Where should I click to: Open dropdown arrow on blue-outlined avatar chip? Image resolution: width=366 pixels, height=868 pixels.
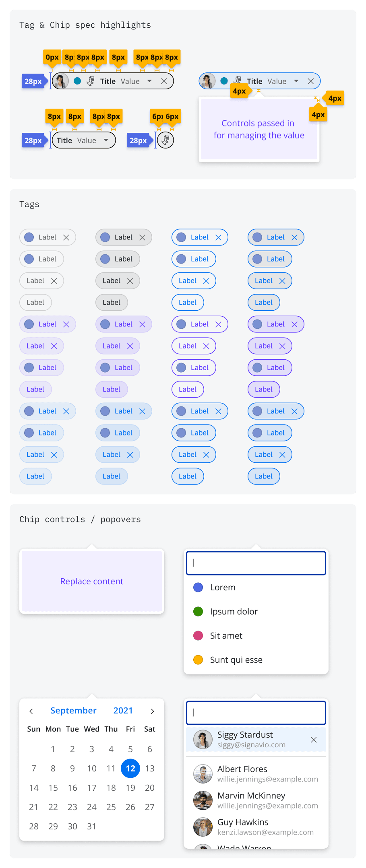point(296,81)
